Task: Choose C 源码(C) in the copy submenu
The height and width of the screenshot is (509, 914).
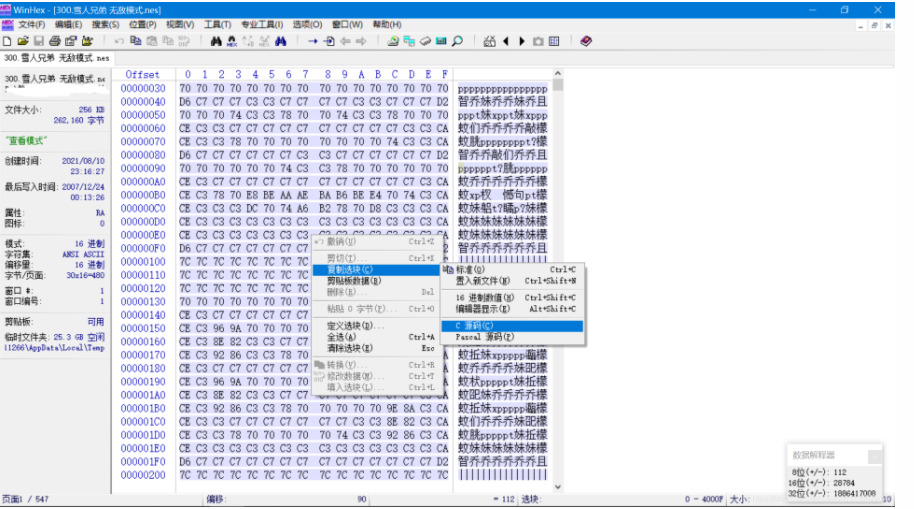Action: (512, 326)
